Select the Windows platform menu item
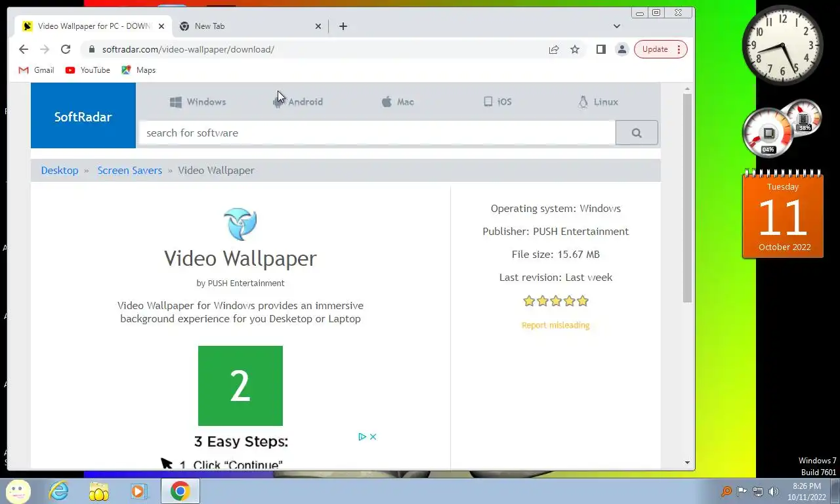The width and height of the screenshot is (840, 504). pyautogui.click(x=198, y=102)
